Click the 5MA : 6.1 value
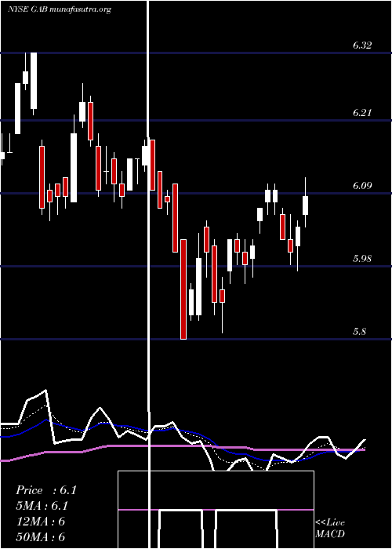392x549 pixels. point(42,506)
